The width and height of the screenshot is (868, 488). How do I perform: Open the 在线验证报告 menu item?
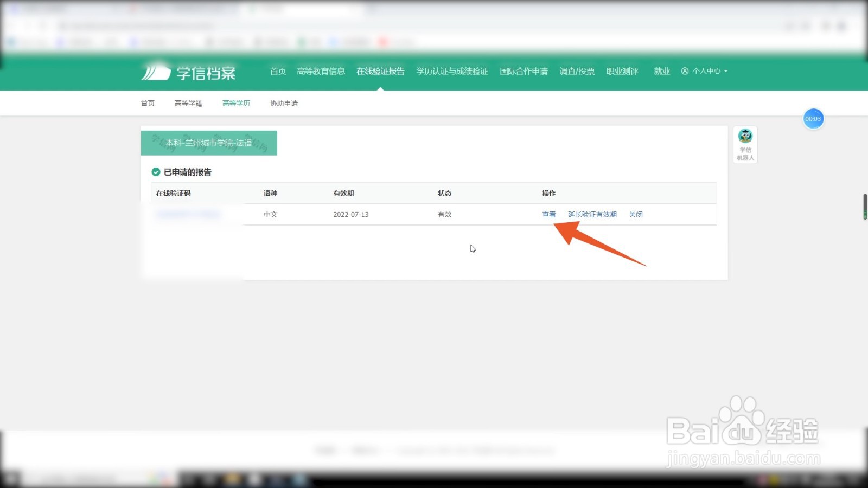[380, 71]
